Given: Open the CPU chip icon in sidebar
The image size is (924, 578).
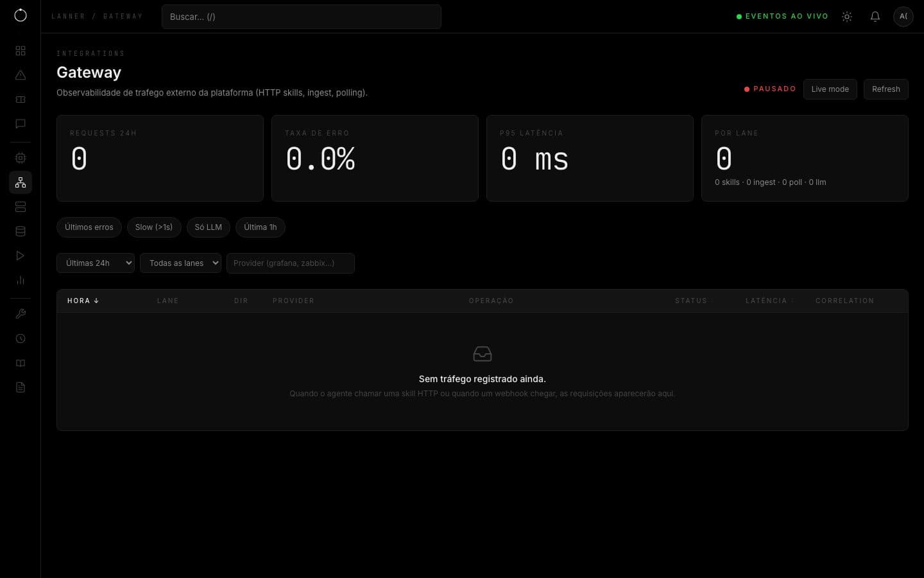Looking at the screenshot, I should click(x=21, y=158).
